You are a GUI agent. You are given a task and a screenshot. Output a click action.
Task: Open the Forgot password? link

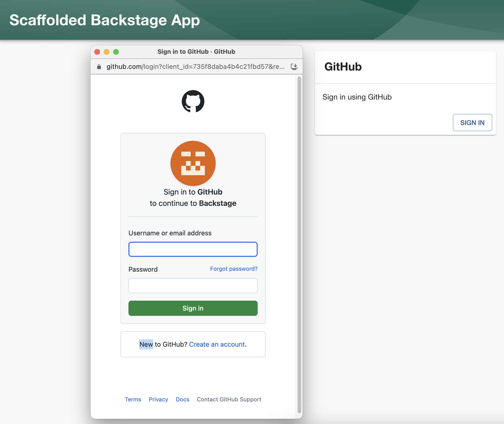click(234, 269)
